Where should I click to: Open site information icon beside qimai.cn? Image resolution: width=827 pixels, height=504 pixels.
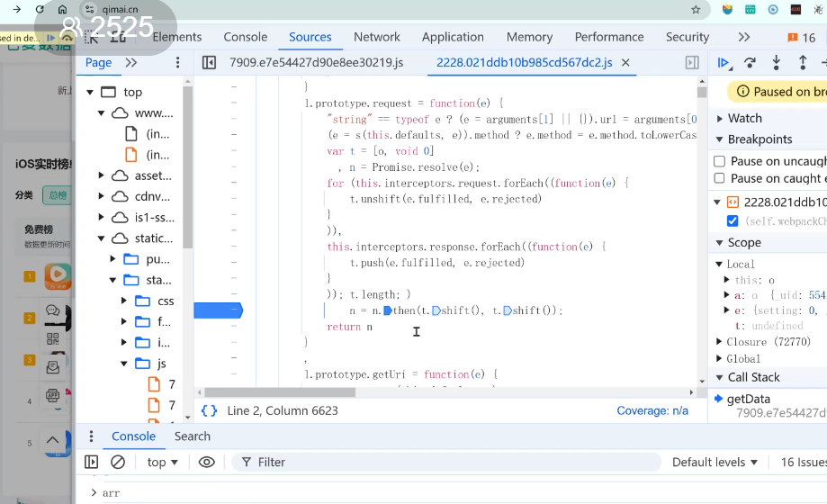(90, 10)
